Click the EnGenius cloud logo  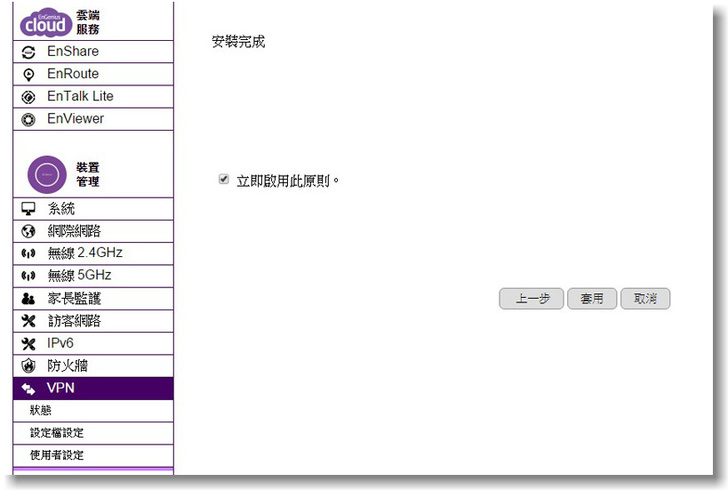coord(46,22)
